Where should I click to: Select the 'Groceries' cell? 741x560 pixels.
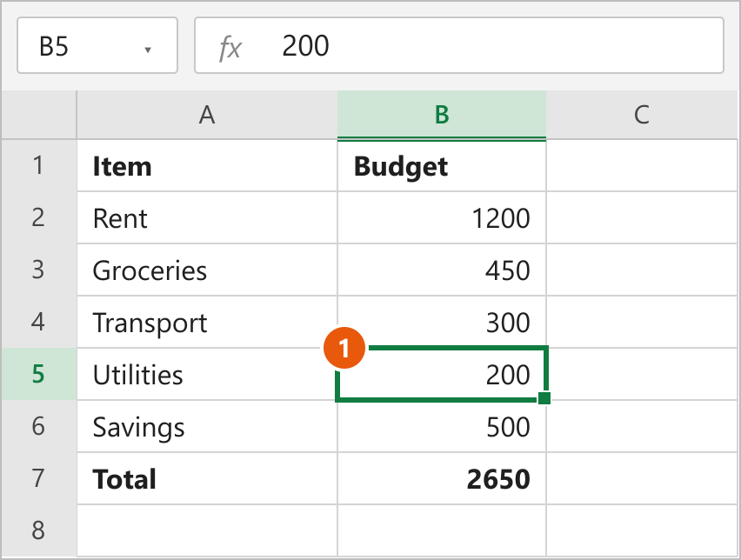207,270
